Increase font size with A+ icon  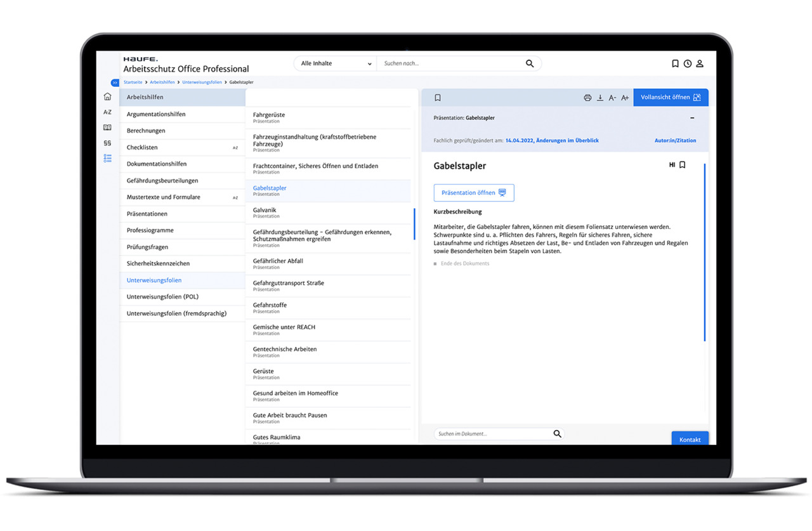(x=625, y=98)
